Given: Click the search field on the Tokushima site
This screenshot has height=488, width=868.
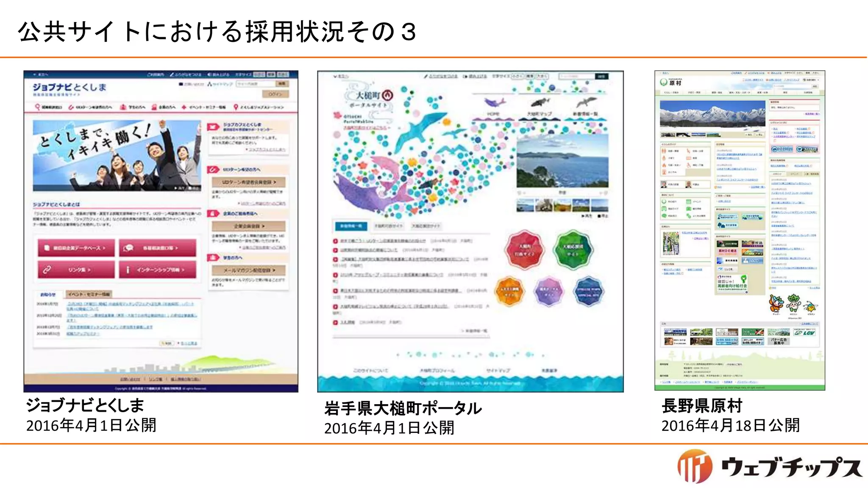Looking at the screenshot, I should coord(256,84).
